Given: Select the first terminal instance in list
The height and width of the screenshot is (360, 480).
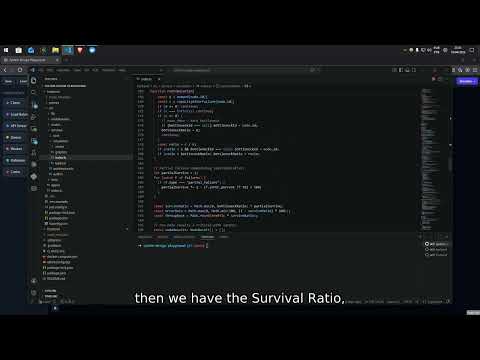Looking at the screenshot, I should [436, 244].
